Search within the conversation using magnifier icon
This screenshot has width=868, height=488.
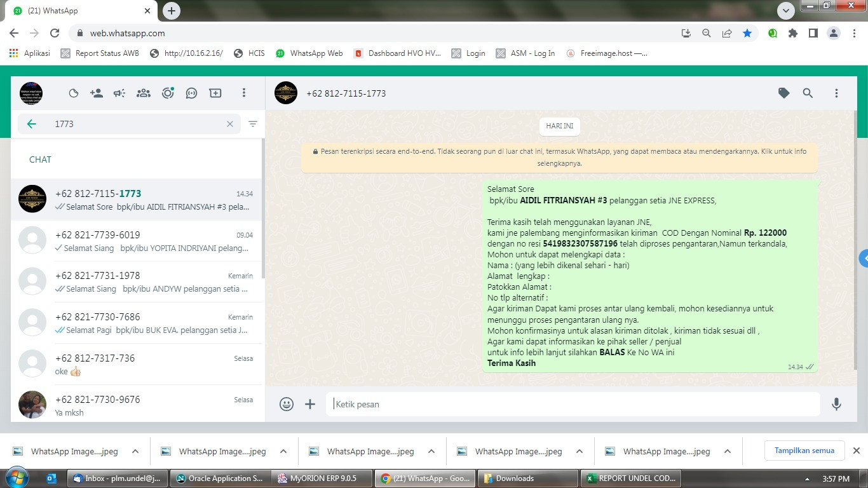pyautogui.click(x=808, y=93)
